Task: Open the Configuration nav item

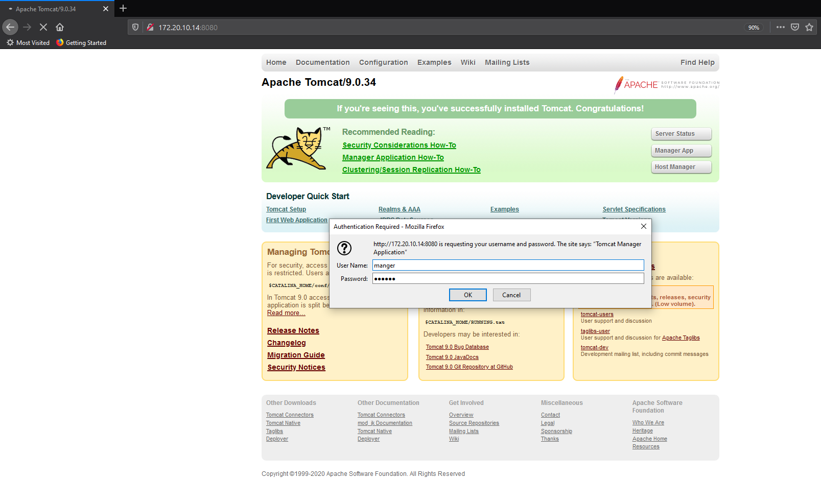Action: tap(384, 62)
